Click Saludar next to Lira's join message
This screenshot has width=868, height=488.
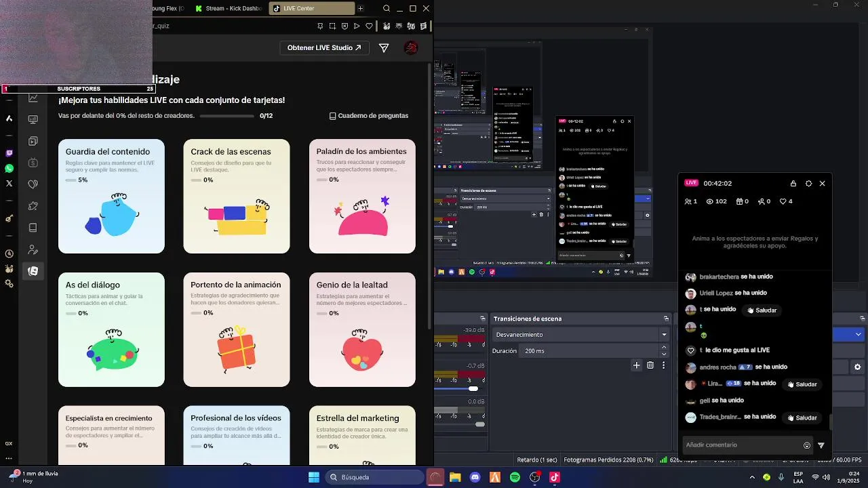(x=802, y=384)
